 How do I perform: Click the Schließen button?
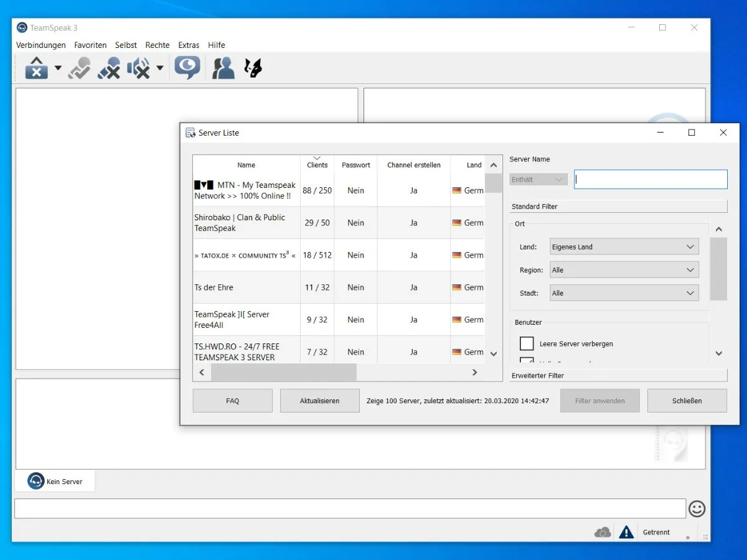[x=687, y=401]
